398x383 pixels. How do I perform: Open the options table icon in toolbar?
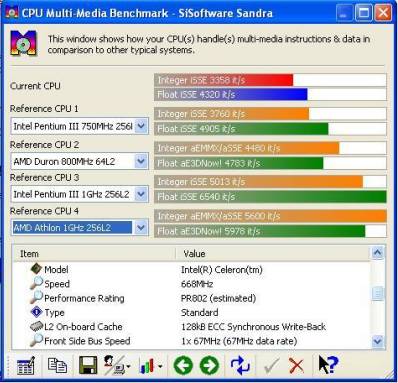click(x=26, y=366)
